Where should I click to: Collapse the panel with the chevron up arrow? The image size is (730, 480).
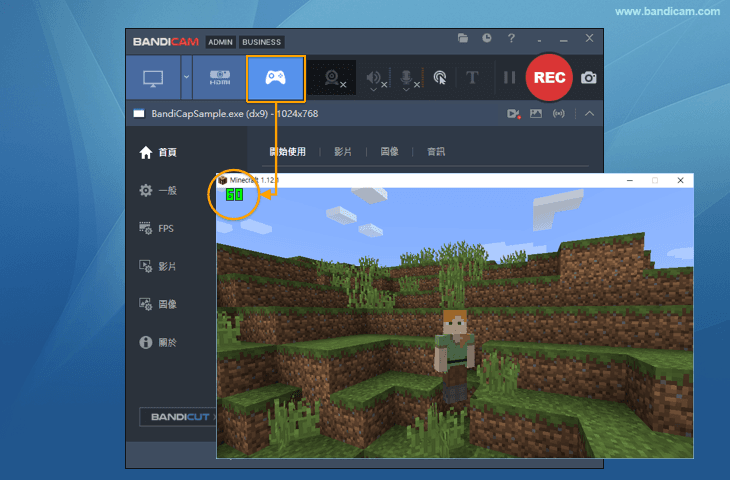click(x=589, y=114)
